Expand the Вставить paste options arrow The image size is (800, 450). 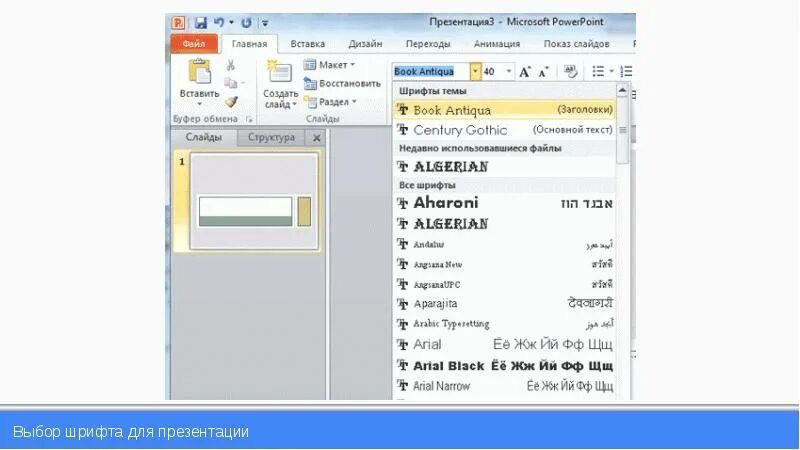coord(199,104)
